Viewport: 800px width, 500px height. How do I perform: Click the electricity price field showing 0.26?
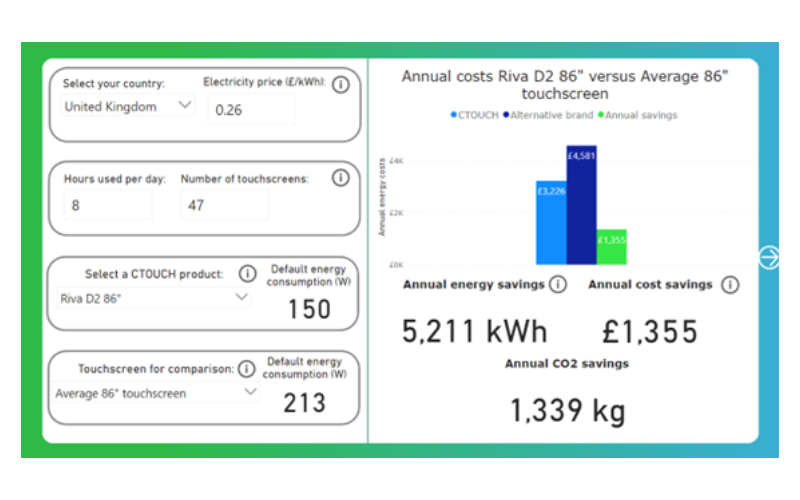[252, 110]
